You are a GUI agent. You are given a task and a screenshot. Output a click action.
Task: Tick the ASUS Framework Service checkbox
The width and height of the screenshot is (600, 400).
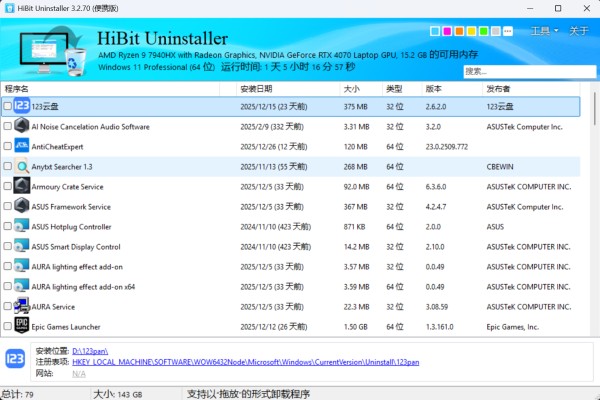point(8,206)
